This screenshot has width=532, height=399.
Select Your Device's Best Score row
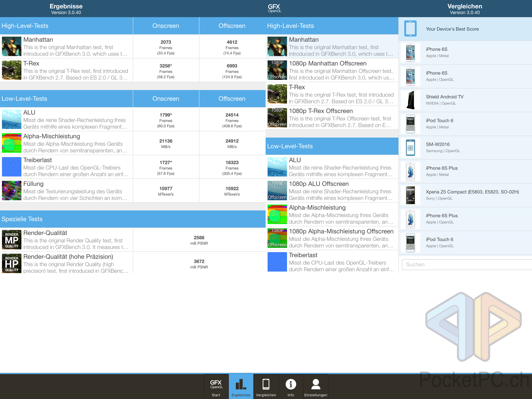(465, 29)
